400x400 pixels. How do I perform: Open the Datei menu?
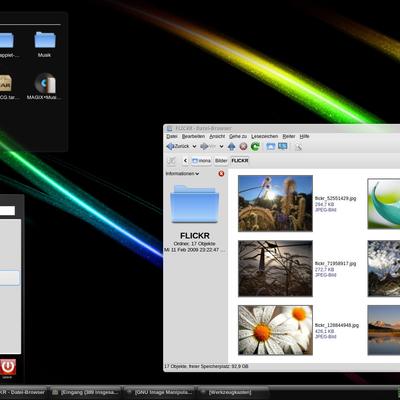tap(172, 136)
